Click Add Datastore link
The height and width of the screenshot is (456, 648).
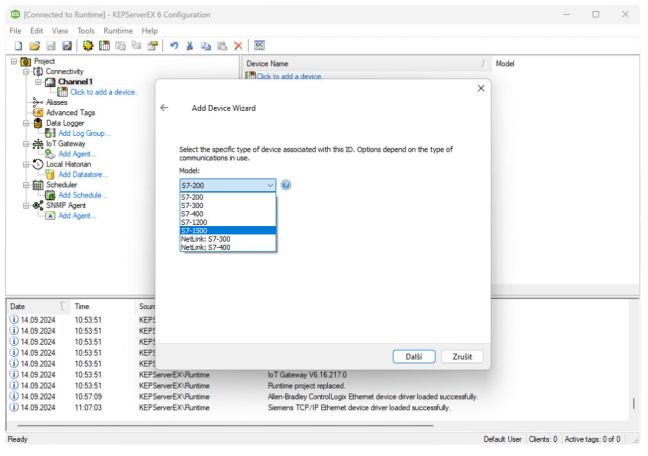[83, 174]
